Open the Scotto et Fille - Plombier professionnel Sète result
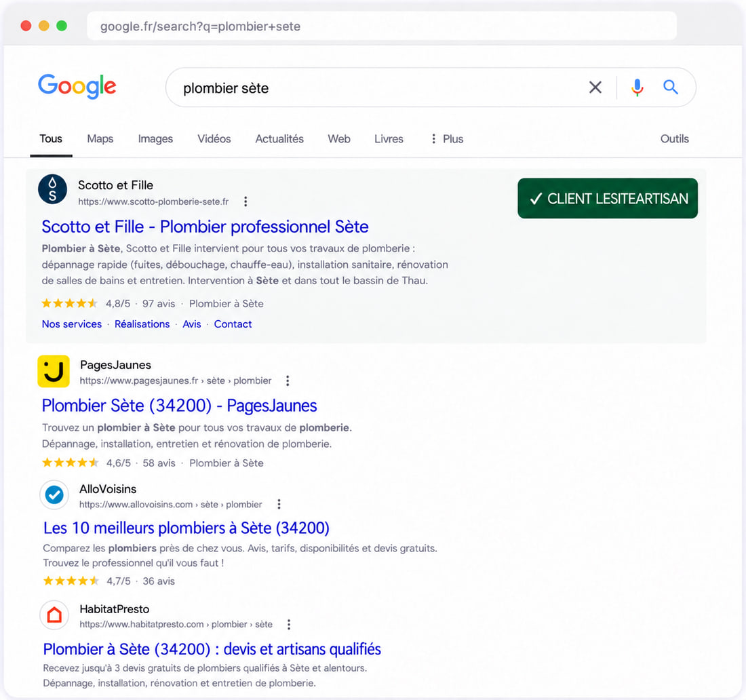 (x=205, y=227)
